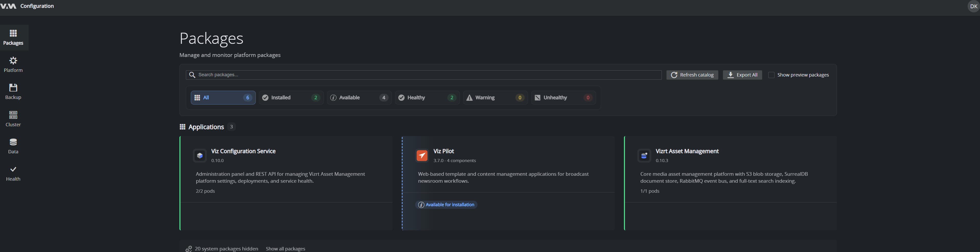Click the 3.7.0 - 4 components text
980x252 pixels.
coord(455,161)
